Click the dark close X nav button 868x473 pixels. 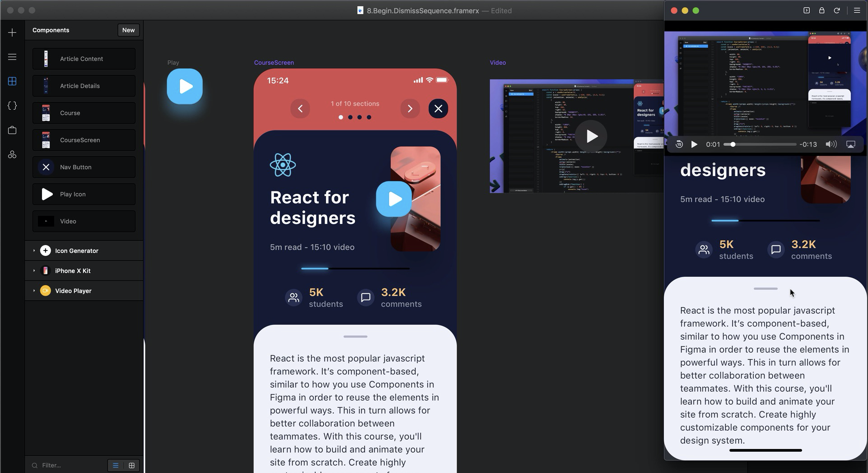(x=438, y=109)
